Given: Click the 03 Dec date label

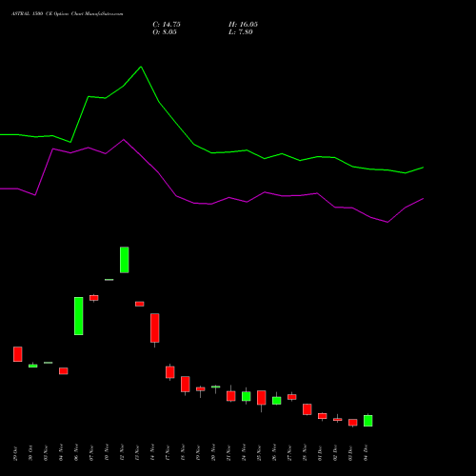Looking at the screenshot, I should pyautogui.click(x=350, y=453).
